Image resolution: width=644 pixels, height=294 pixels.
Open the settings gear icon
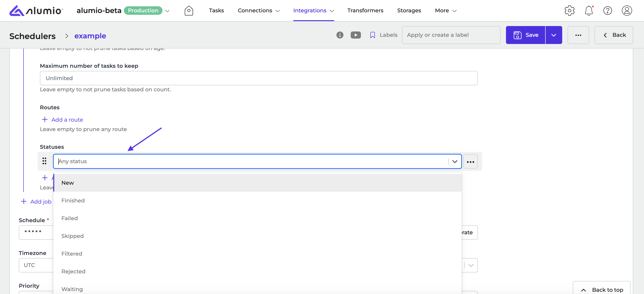[x=569, y=11]
